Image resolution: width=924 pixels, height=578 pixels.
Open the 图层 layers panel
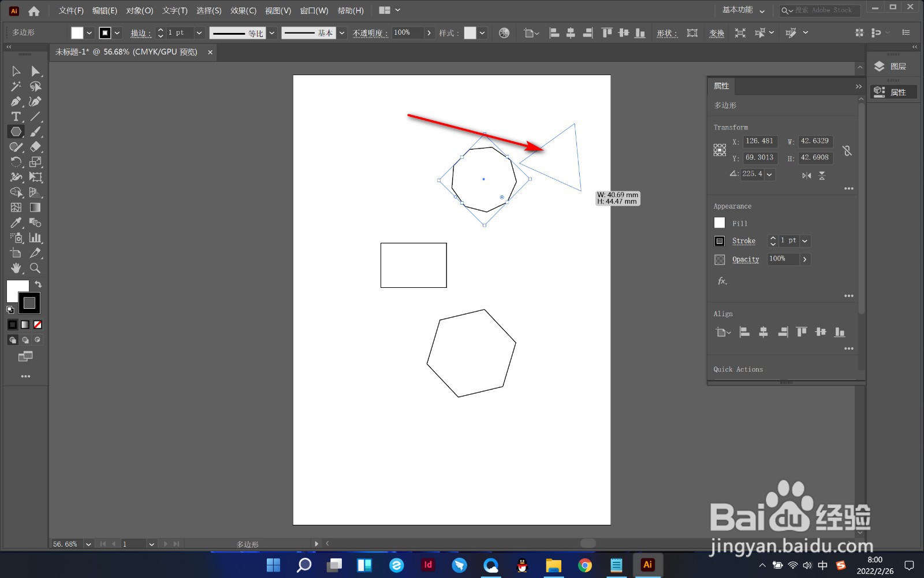[892, 66]
